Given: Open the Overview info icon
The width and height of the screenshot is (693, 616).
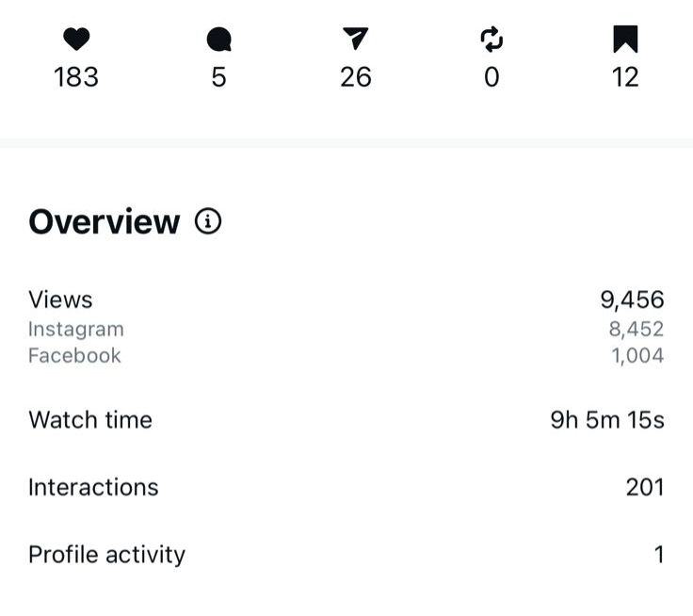Looking at the screenshot, I should tap(208, 221).
